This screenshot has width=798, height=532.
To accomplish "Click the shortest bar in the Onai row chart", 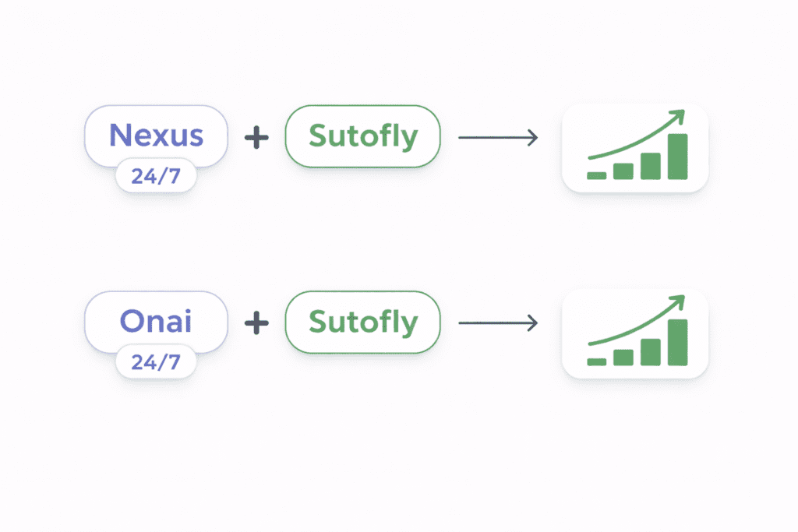I will click(597, 361).
